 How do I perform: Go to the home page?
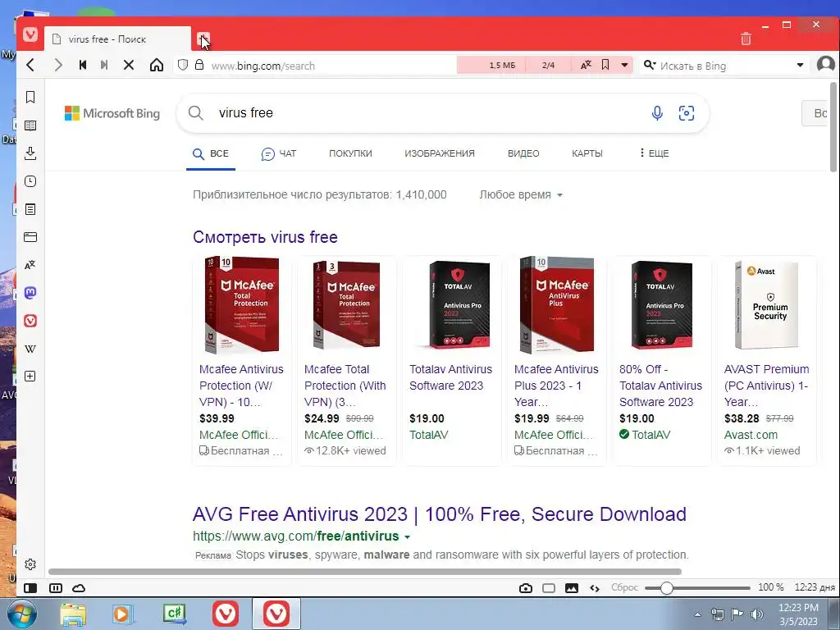(x=157, y=66)
